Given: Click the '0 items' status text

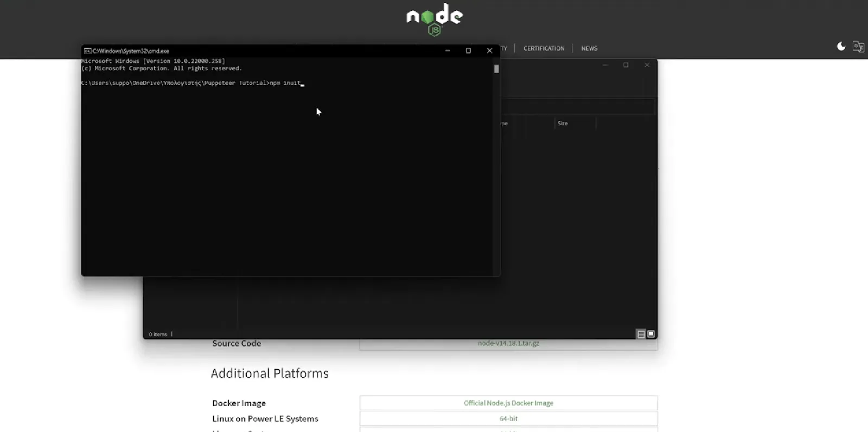Looking at the screenshot, I should tap(158, 334).
